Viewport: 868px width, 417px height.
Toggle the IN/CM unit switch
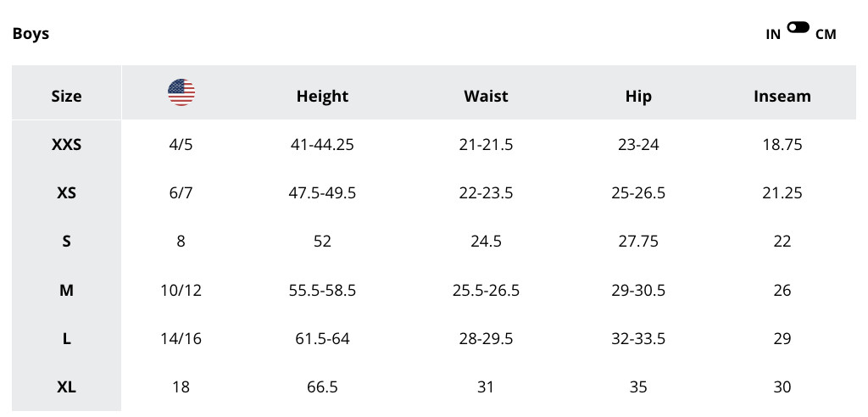[x=798, y=28]
